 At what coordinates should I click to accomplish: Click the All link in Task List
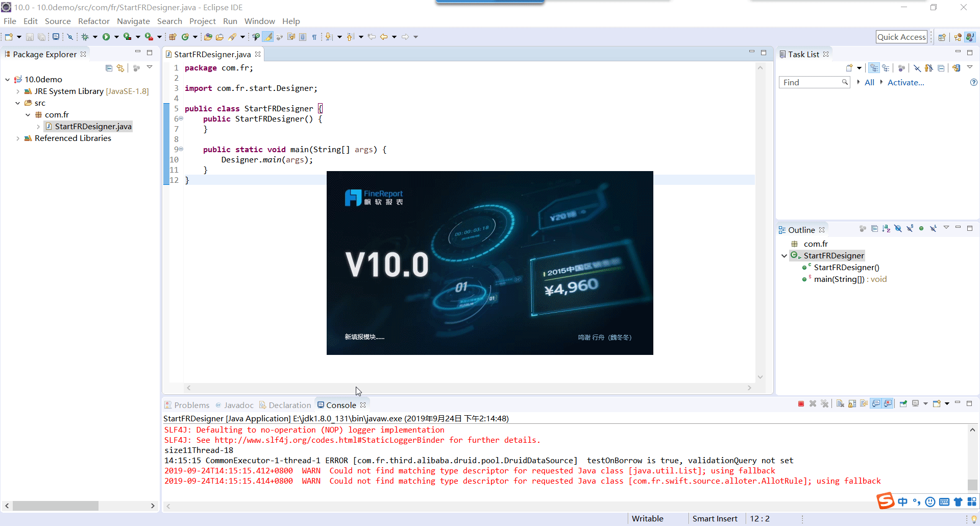pos(869,82)
